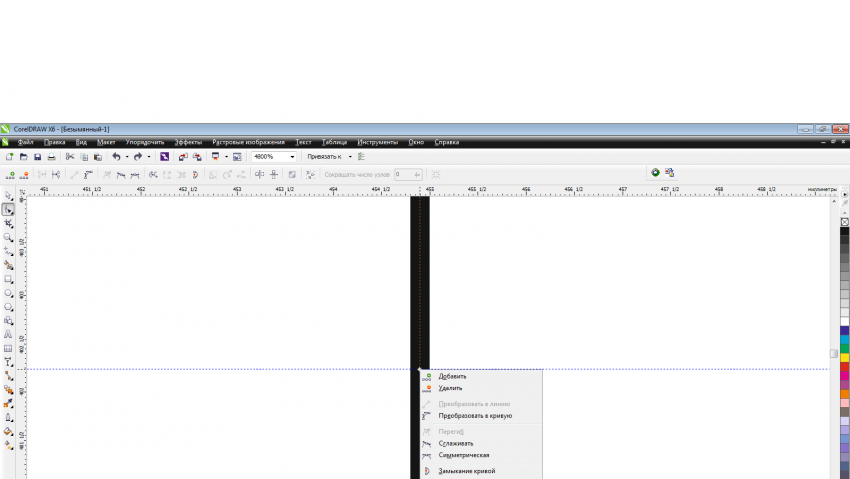
Task: Choose Сглаживать in context menu
Action: [481, 443]
